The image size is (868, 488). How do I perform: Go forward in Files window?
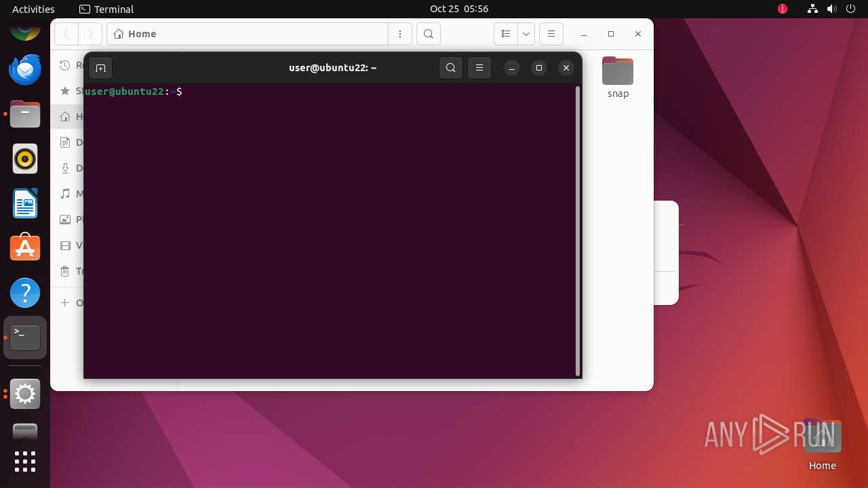[x=90, y=34]
